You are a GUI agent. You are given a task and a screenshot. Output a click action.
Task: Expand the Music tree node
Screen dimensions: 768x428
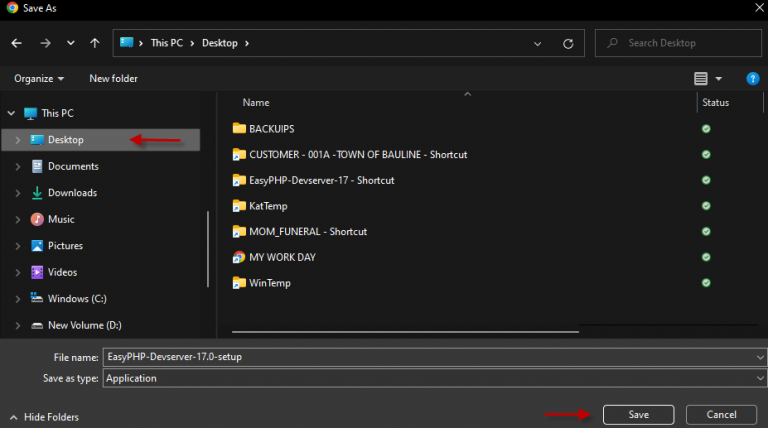coord(18,219)
